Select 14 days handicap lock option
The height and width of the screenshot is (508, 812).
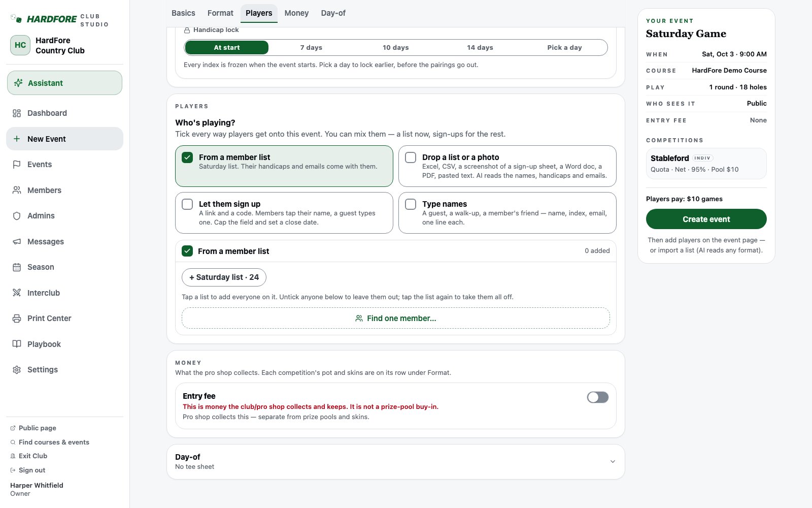point(480,47)
